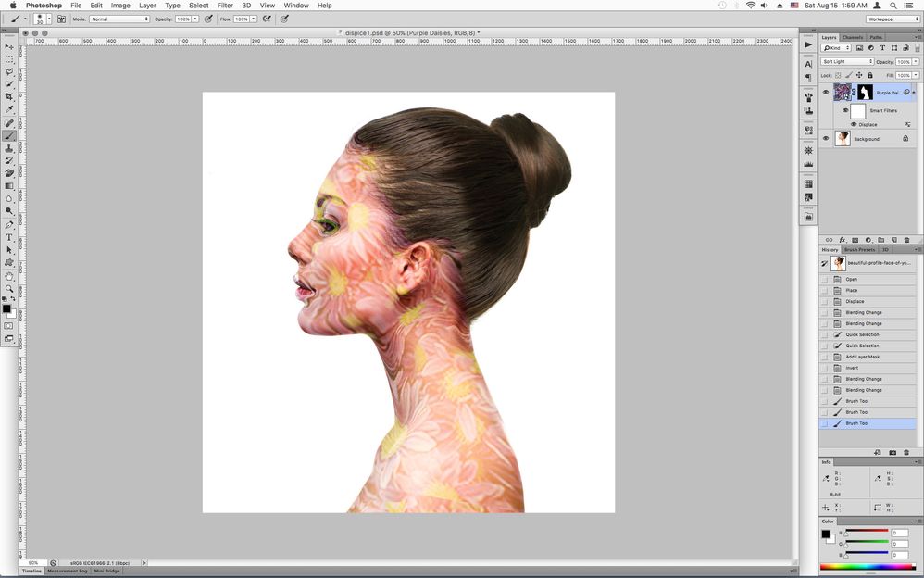Viewport: 924px width, 578px height.
Task: Jump to the Add Layer Mask history state
Action: [862, 357]
